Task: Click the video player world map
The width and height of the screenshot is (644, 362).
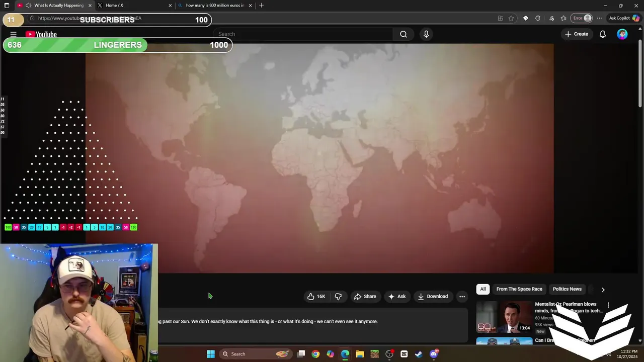Action: pyautogui.click(x=319, y=158)
